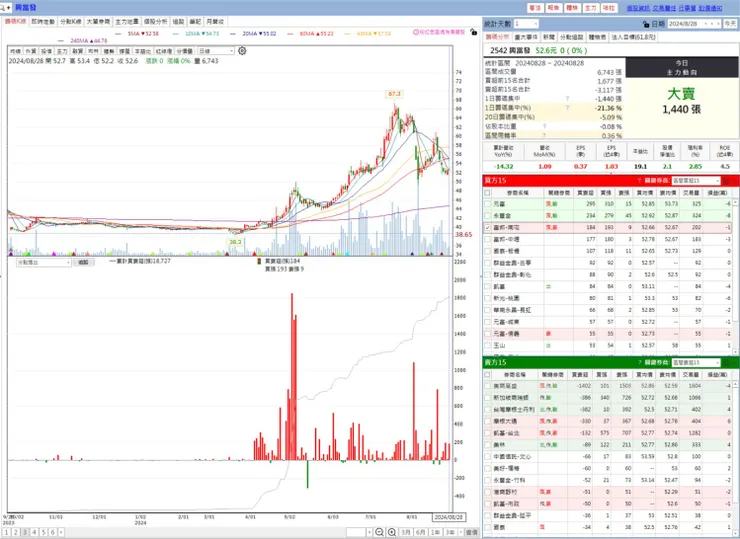Open the 新聞 tab in right panel
The image size is (740, 539).
(x=548, y=37)
